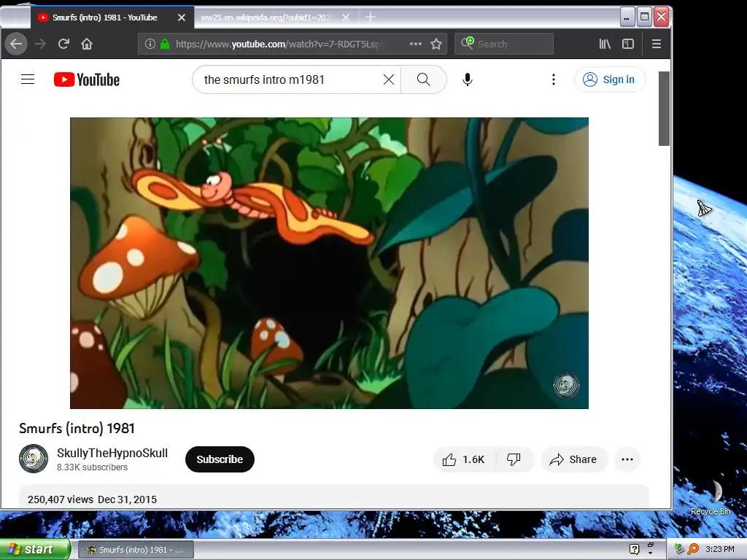
Task: Expand the description showing 250,407 views
Action: (333, 497)
